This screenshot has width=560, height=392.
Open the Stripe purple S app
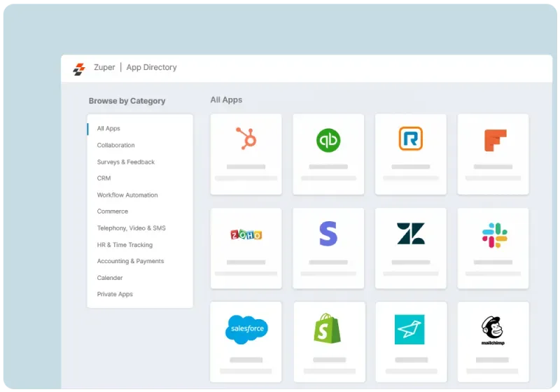[x=328, y=234]
